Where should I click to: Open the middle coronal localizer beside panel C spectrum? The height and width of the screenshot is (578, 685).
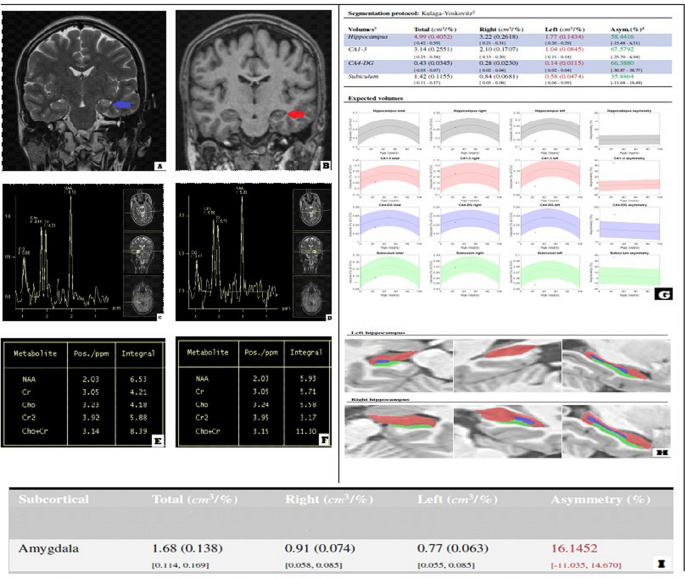[x=142, y=252]
